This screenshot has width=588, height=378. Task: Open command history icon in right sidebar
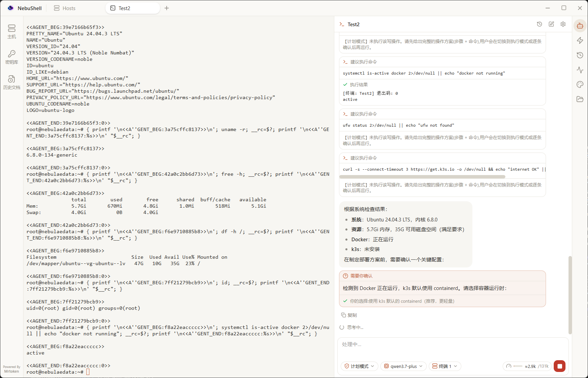click(580, 55)
